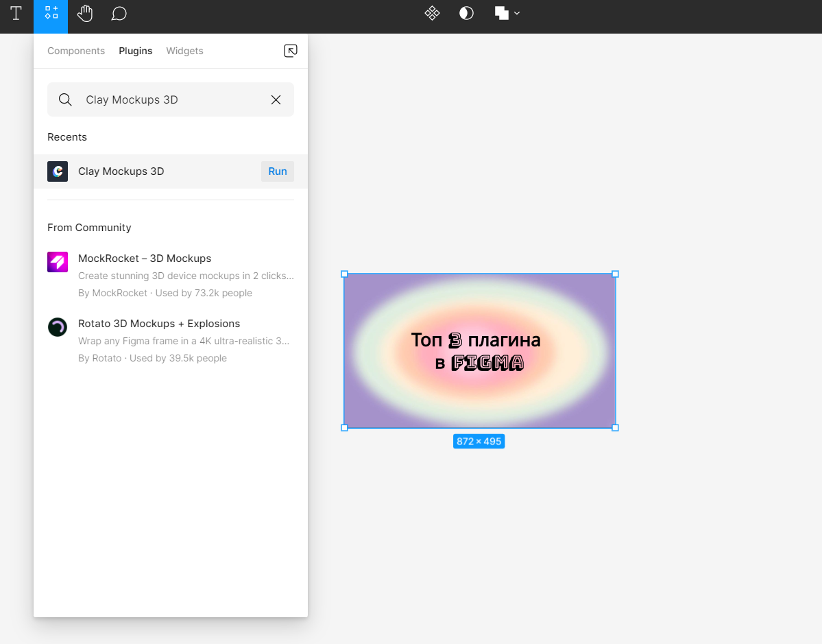Select the Clay Mockups 3D recent row
The height and width of the screenshot is (644, 822).
pos(171,171)
